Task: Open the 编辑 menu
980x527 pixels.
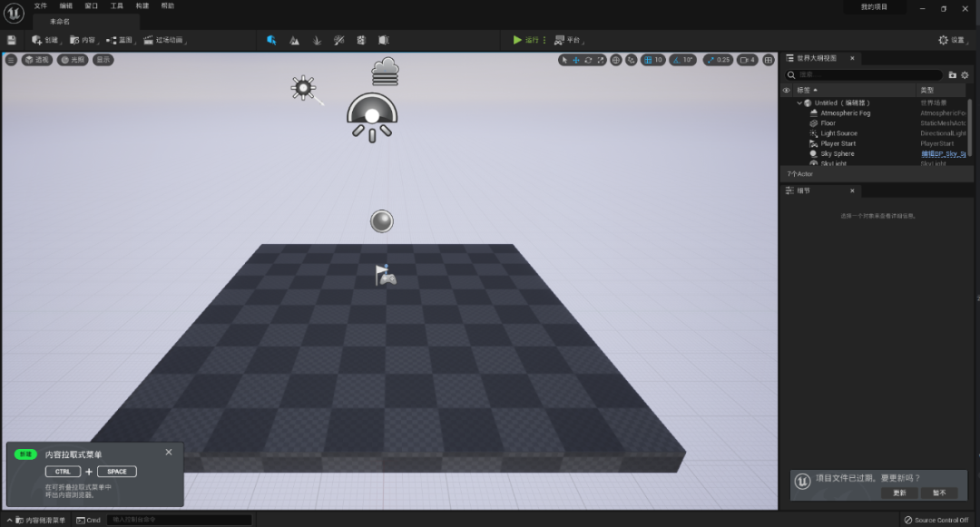Action: tap(65, 5)
